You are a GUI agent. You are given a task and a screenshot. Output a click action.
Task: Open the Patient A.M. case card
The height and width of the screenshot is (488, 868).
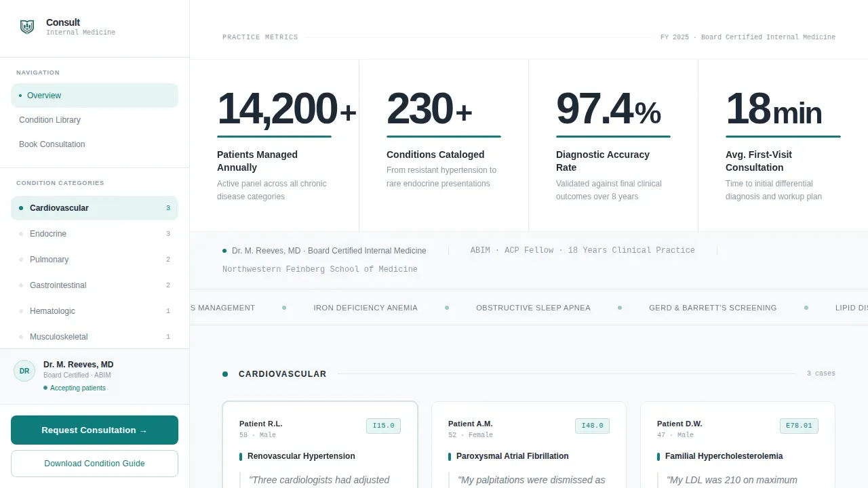point(529,445)
